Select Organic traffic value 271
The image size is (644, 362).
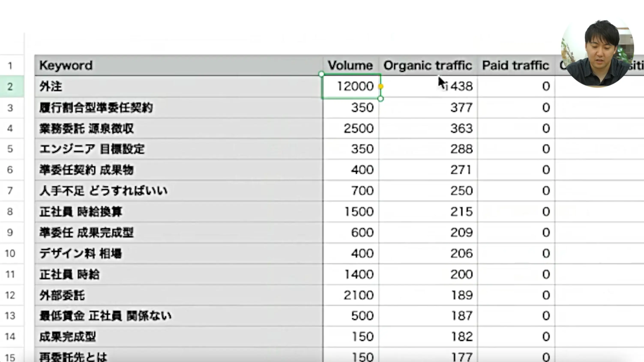pyautogui.click(x=428, y=170)
